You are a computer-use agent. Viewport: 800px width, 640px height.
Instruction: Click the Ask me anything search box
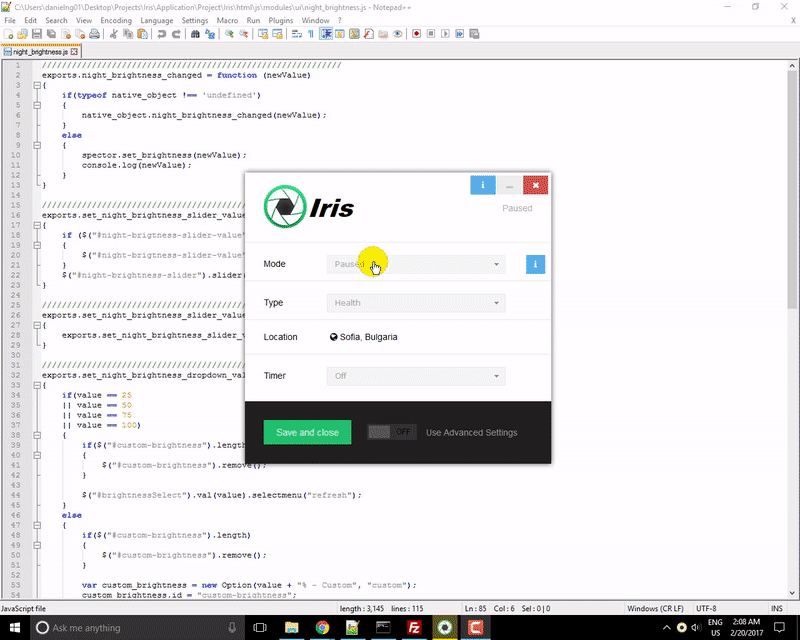click(x=138, y=628)
